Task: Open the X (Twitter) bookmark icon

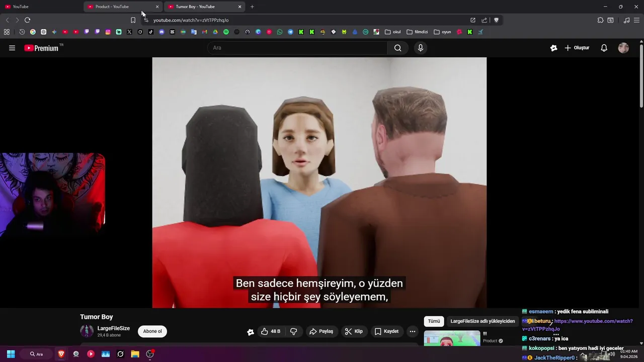Action: coord(129,32)
